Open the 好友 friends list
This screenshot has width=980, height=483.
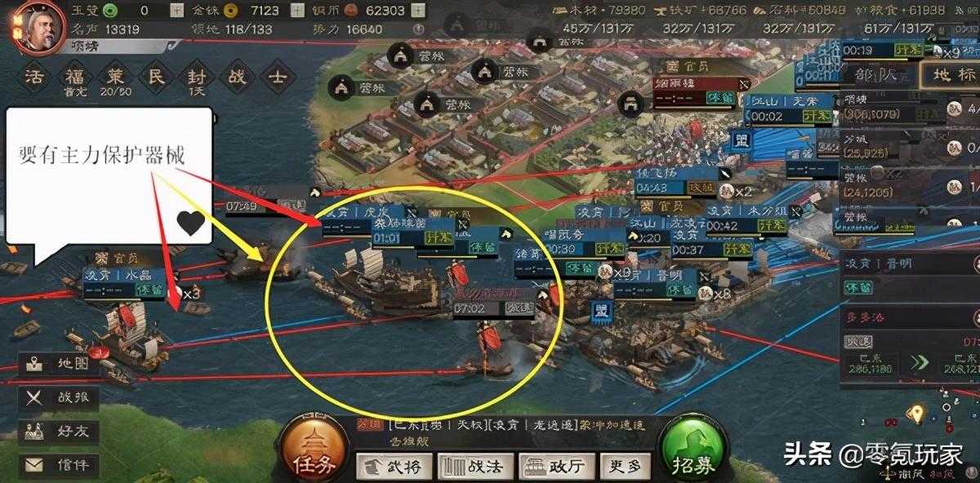click(x=59, y=432)
